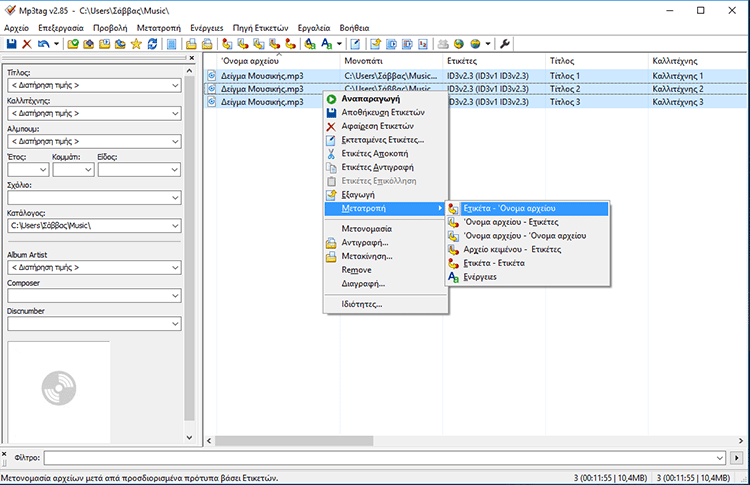This screenshot has height=485, width=750.
Task: Click the Select all files list icon
Action: (171, 44)
